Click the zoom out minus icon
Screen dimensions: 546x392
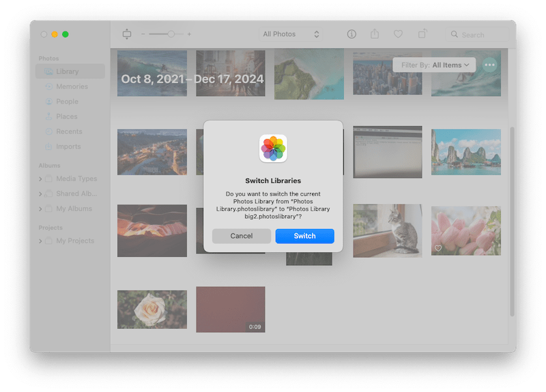143,34
